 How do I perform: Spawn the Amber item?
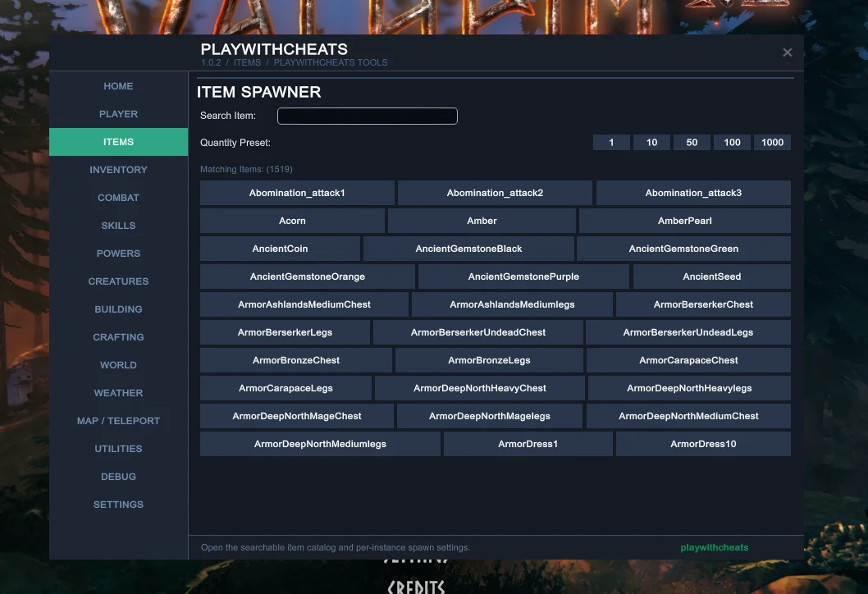pos(482,221)
